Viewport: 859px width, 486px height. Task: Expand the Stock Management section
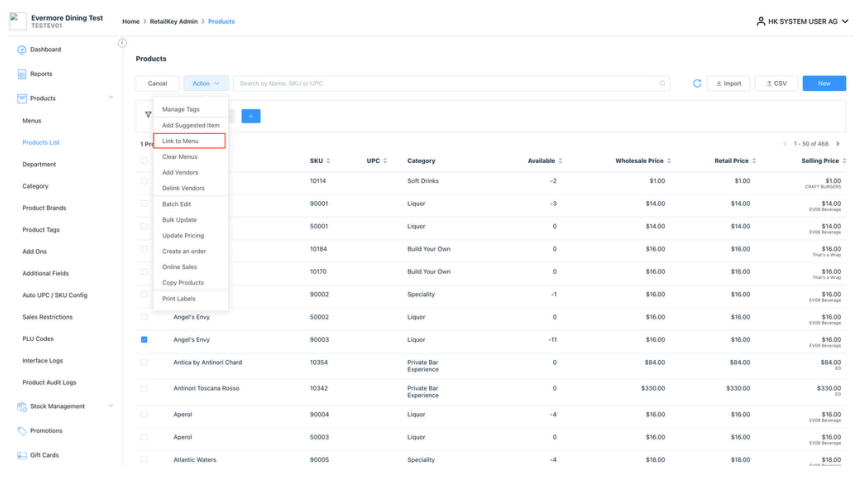(x=110, y=406)
